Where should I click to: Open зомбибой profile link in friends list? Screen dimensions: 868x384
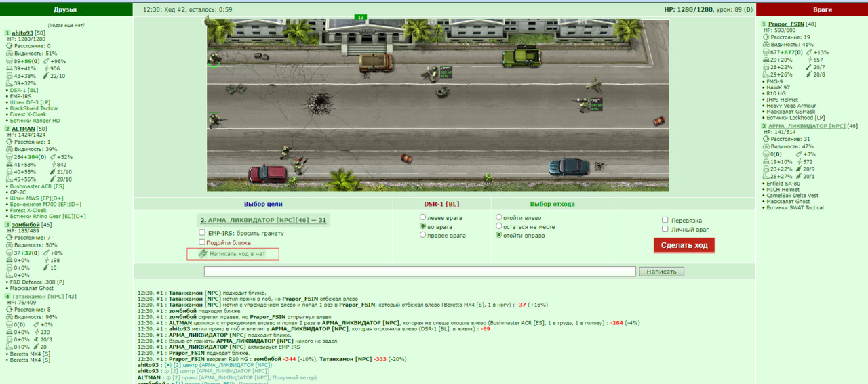click(25, 224)
